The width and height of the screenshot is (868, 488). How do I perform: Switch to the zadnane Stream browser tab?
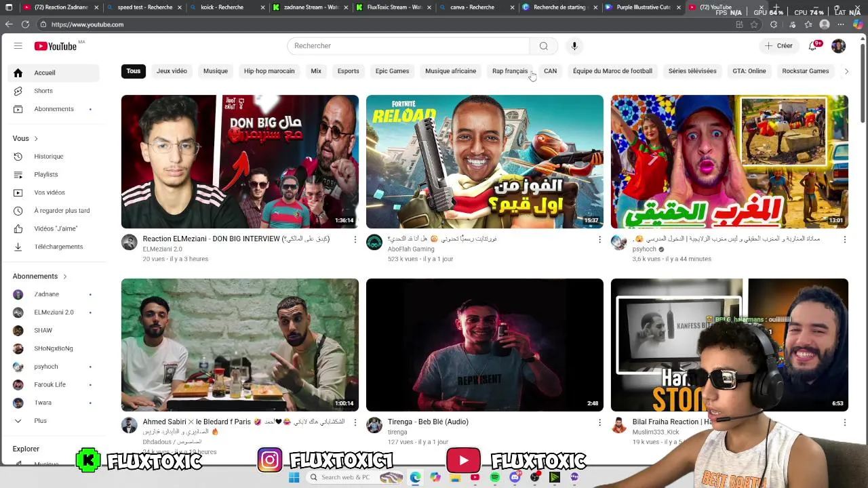tap(311, 7)
